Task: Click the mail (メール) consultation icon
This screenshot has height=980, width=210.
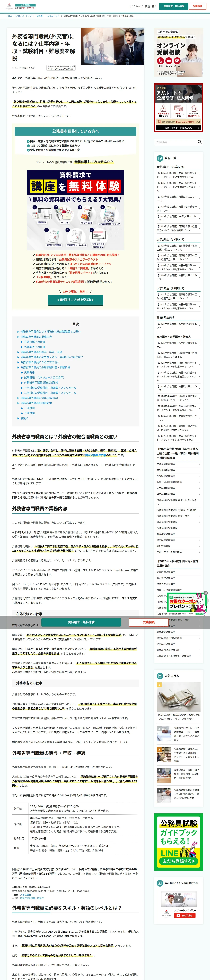Action: (177, 61)
